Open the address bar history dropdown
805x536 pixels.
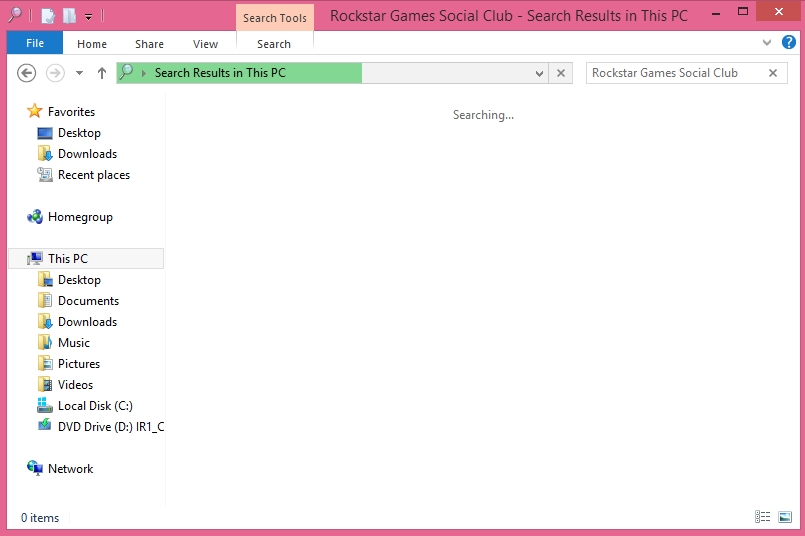tap(539, 73)
